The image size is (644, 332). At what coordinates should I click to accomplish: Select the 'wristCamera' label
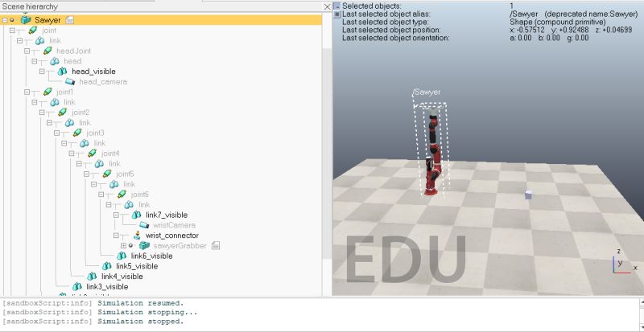click(x=174, y=225)
